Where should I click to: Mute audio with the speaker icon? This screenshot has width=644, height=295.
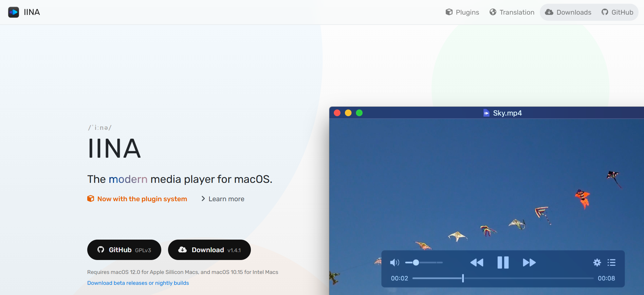pos(394,262)
